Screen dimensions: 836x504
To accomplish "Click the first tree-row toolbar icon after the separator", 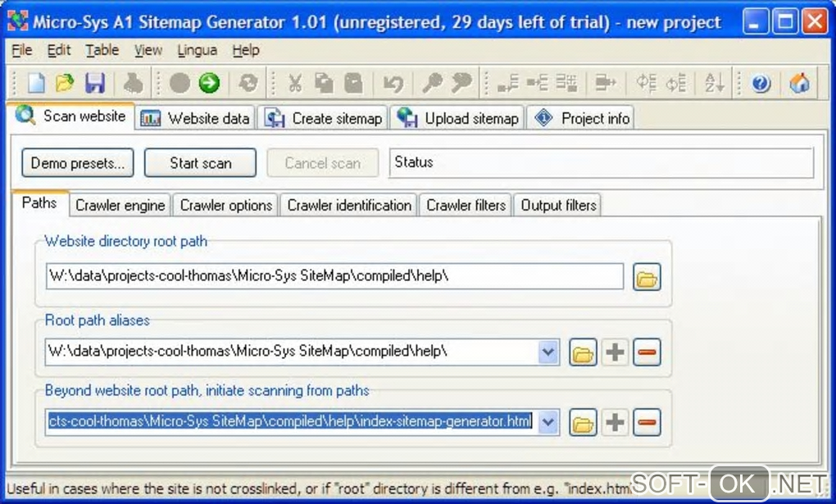I will [507, 84].
